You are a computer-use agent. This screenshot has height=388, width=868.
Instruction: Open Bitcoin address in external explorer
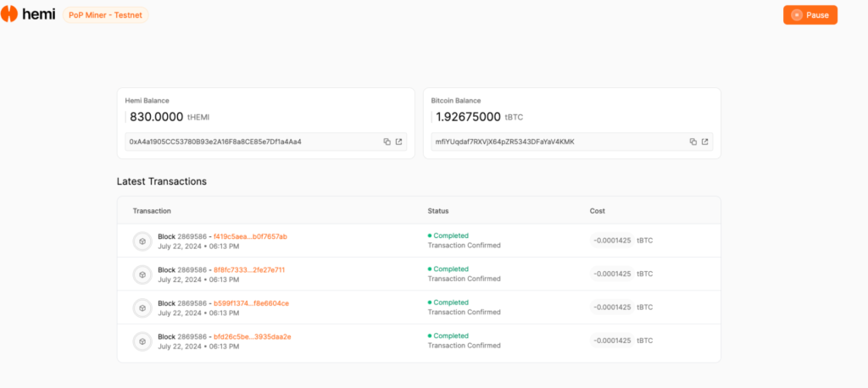(x=705, y=141)
